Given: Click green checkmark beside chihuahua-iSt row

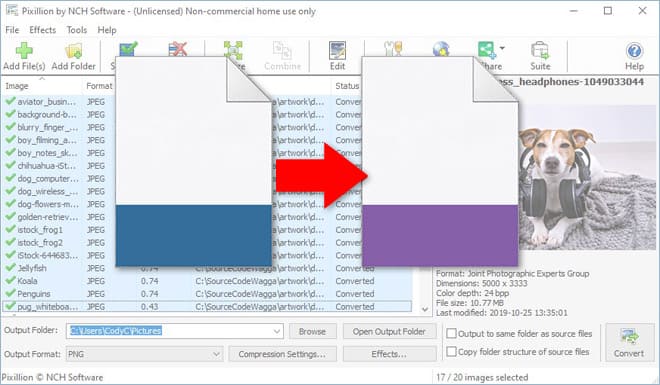Looking at the screenshot, I should [x=11, y=165].
